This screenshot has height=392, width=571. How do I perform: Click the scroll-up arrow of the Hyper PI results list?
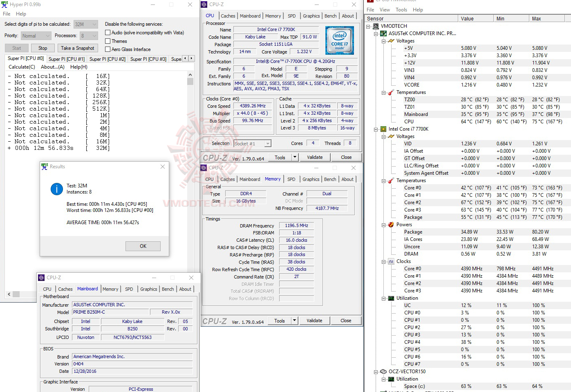click(190, 75)
